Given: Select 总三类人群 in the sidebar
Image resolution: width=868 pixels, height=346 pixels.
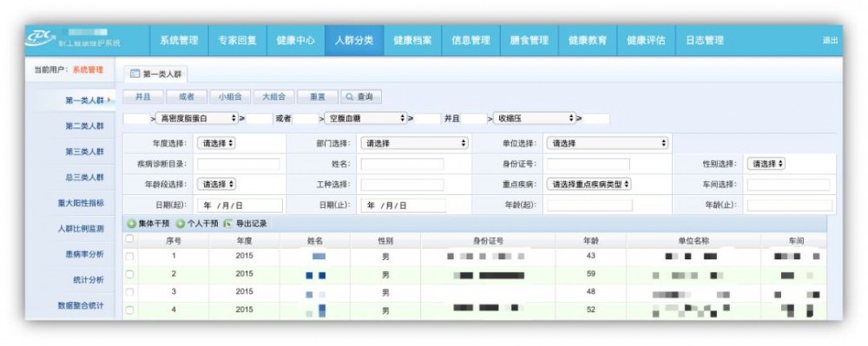Looking at the screenshot, I should point(84,177).
